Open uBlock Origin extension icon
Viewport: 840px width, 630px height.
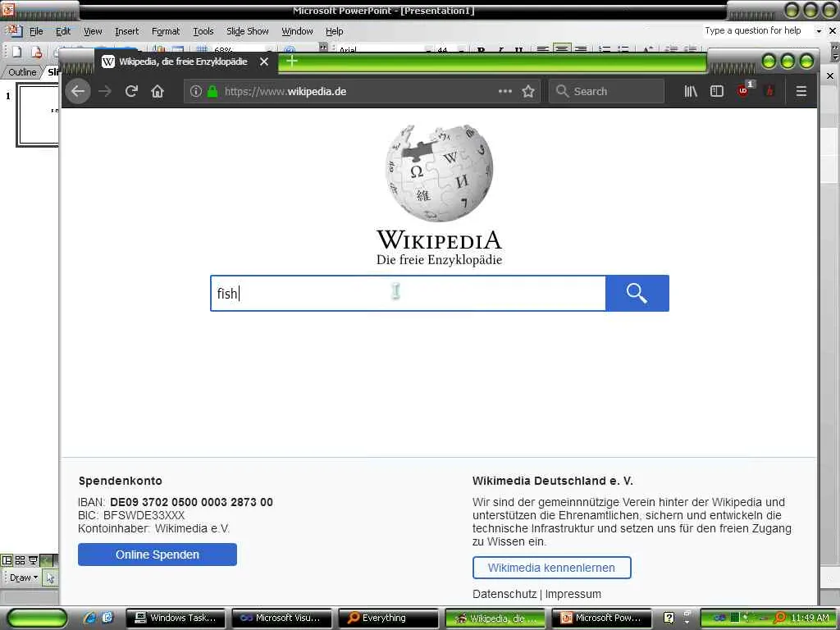click(x=744, y=90)
